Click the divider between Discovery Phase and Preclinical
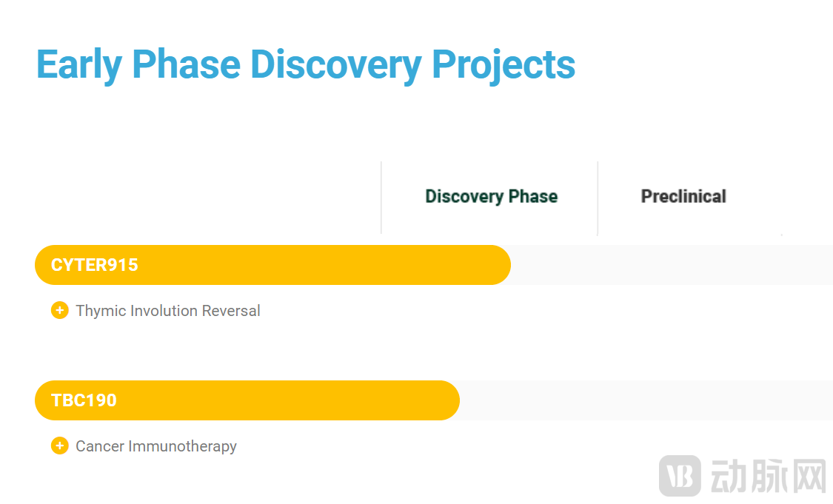Viewport: 833px width, 504px height. (x=598, y=198)
